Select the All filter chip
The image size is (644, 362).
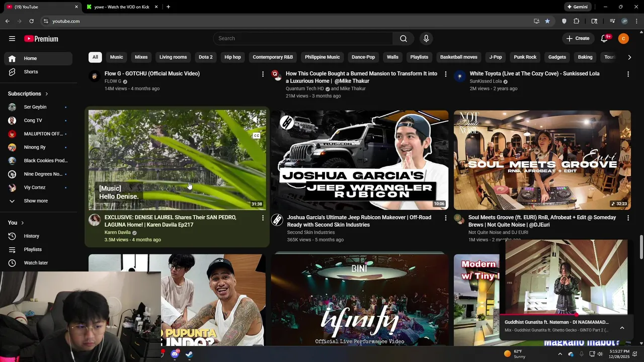pos(95,57)
